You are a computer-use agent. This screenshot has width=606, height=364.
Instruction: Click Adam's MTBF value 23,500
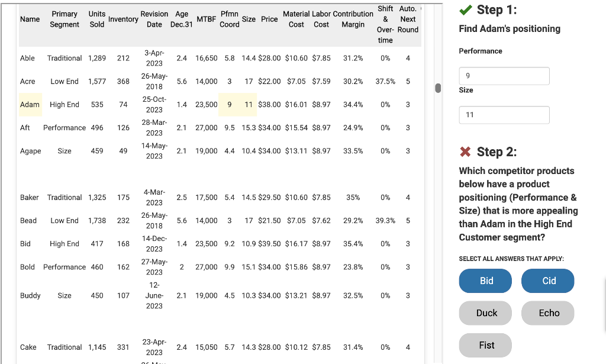207,105
